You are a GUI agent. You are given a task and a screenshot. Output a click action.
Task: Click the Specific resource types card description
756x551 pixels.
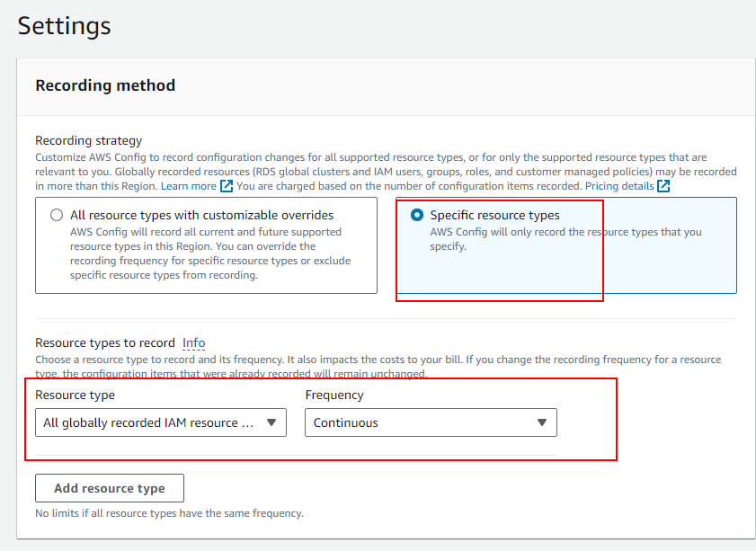[565, 238]
